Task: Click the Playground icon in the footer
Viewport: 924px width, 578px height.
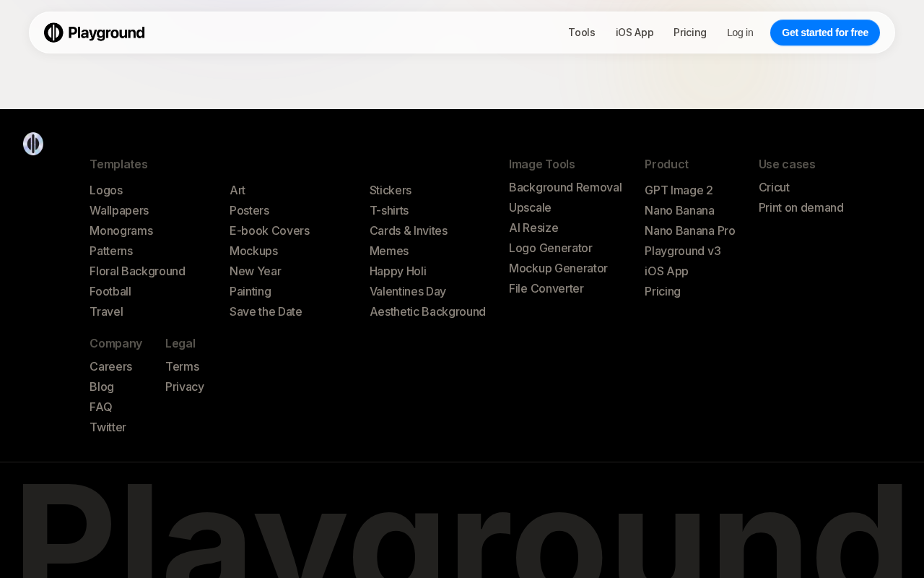Action: tap(33, 144)
